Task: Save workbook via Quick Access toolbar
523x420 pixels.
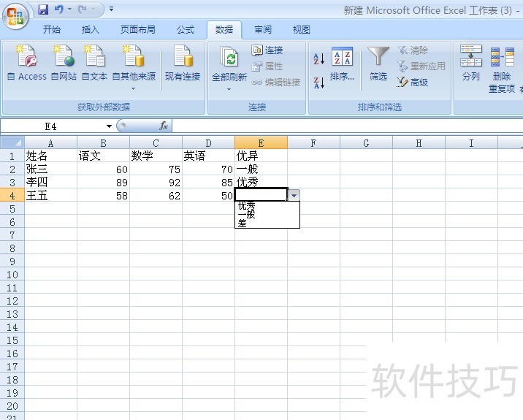Action: point(43,9)
